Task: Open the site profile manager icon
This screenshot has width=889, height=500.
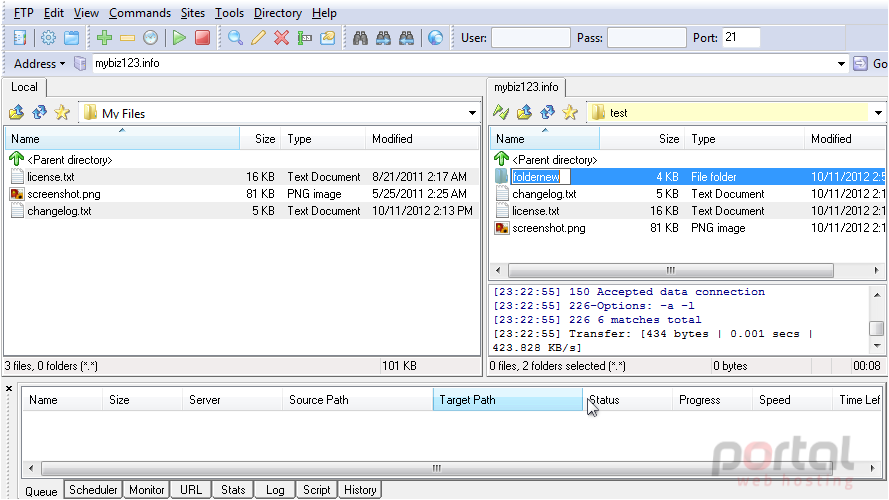Action: (20, 38)
